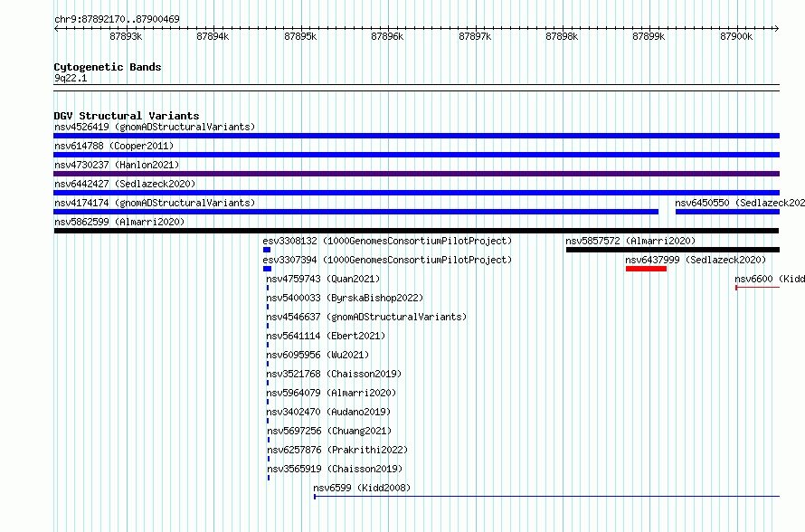Screen dimensions: 805x532
Task: Click nsv3565919 (Chaisson2019) label
Action: click(335, 469)
